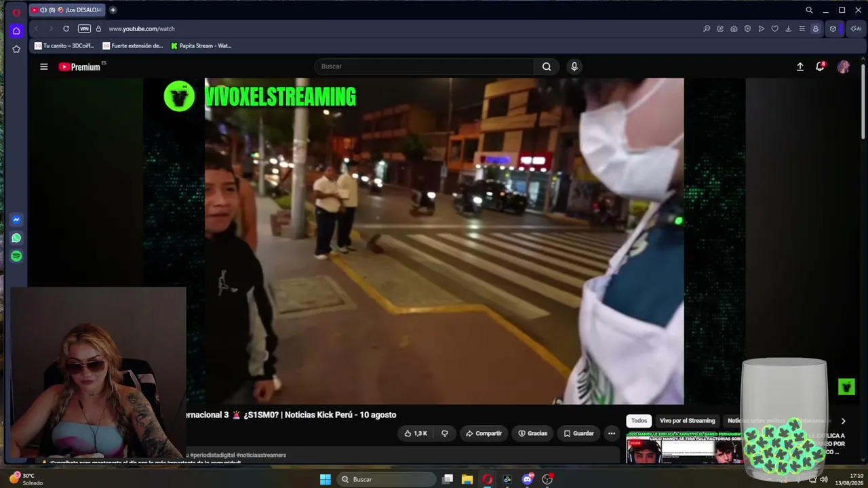The height and width of the screenshot is (488, 868).
Task: Open the Papita Stream bookmark
Action: coord(201,46)
